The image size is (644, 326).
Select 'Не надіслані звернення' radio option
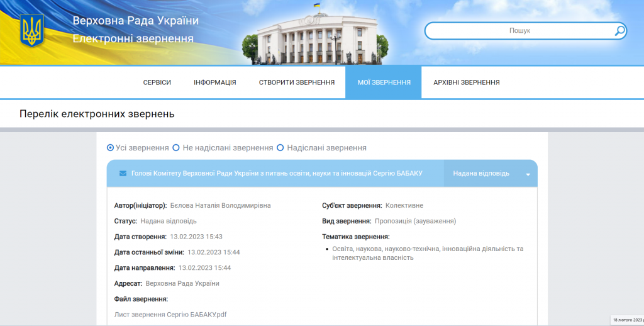pos(176,148)
